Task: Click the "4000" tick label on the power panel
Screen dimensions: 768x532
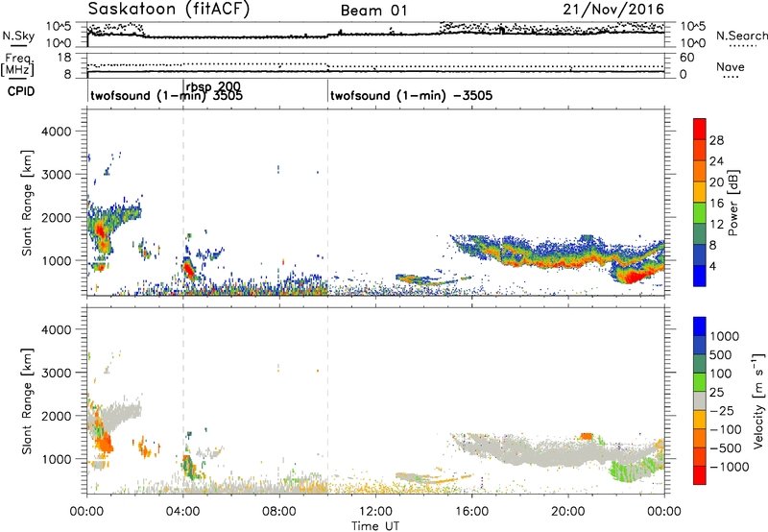Action: tap(56, 132)
